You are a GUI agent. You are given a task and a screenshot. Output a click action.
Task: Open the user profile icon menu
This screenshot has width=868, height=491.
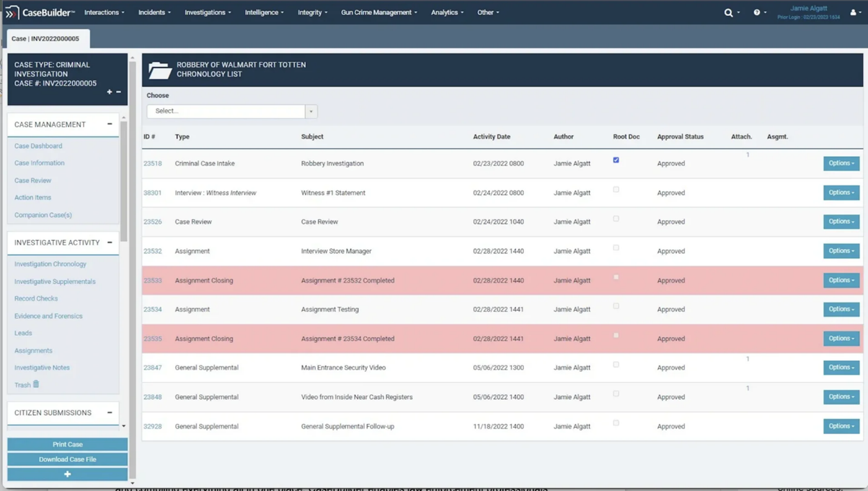pyautogui.click(x=853, y=12)
